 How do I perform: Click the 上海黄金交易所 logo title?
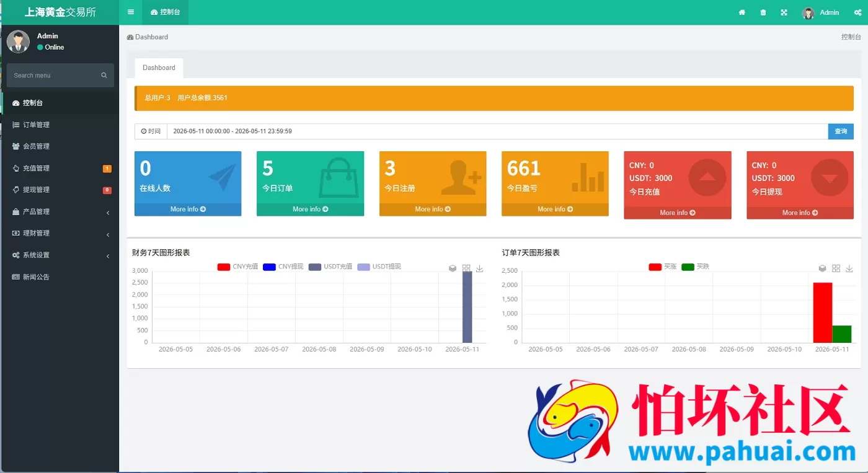tap(60, 12)
